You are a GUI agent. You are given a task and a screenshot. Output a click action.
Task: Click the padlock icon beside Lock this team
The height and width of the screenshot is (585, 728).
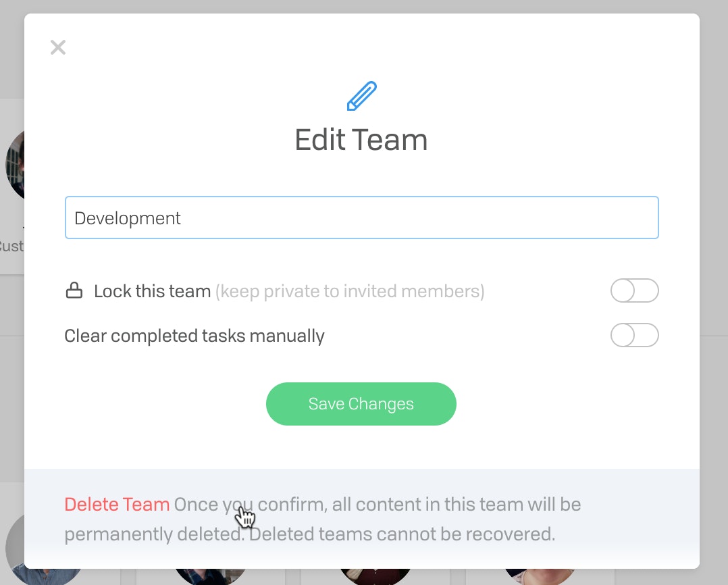coord(74,292)
